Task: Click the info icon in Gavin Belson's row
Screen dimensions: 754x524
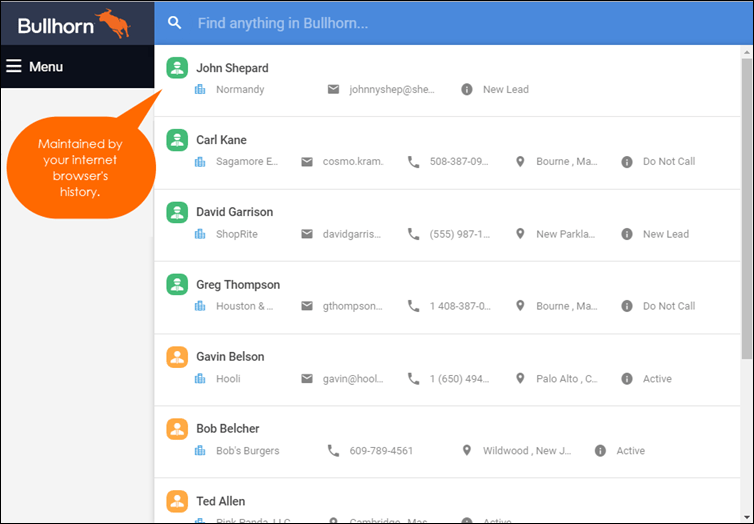Action: (x=627, y=379)
